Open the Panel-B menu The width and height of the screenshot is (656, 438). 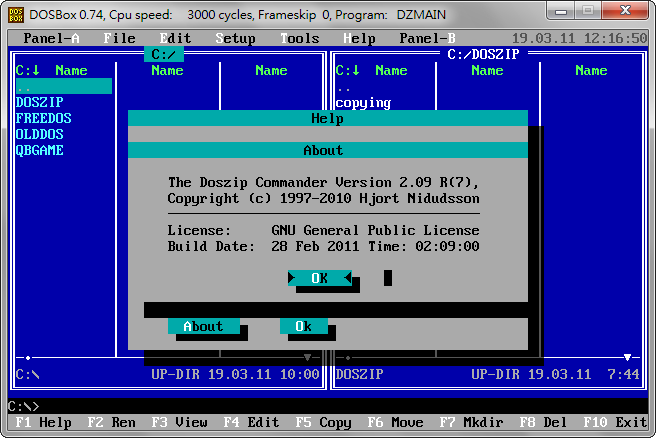tap(427, 38)
